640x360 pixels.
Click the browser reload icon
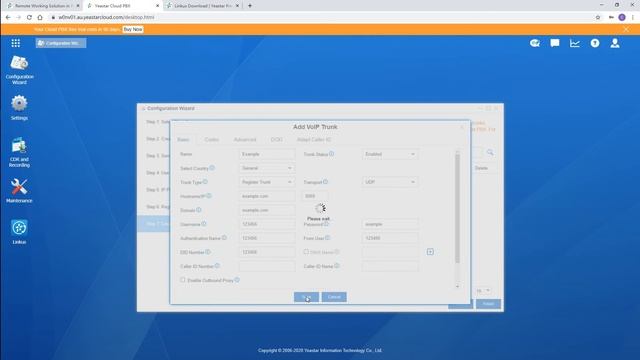[29, 17]
